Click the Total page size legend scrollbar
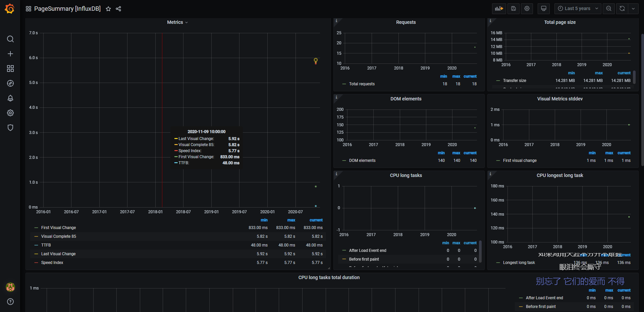This screenshot has width=644, height=312. [x=634, y=77]
